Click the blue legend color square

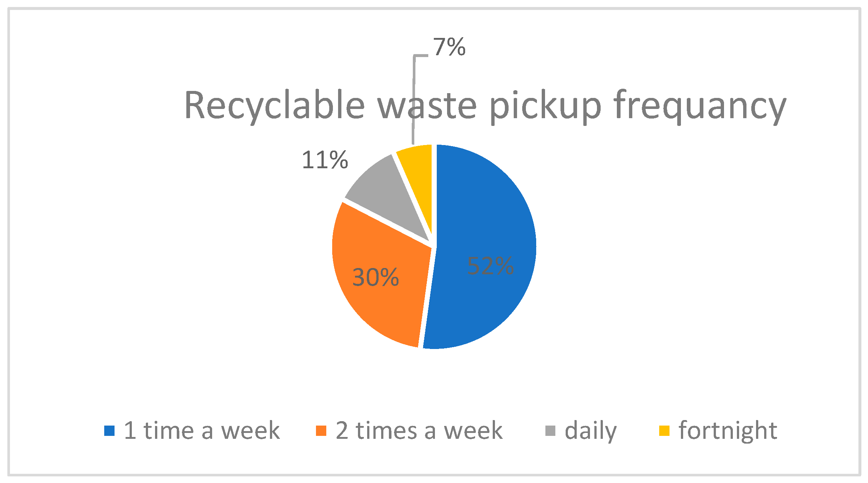109,431
